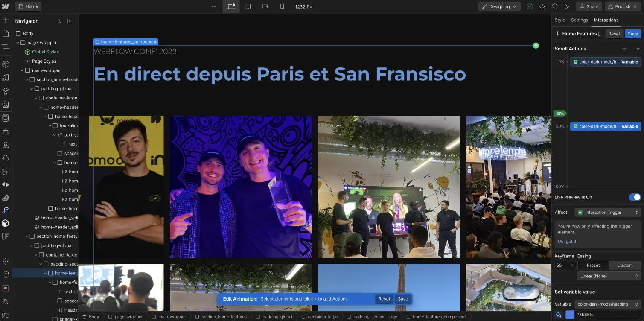The image size is (644, 321).
Task: Open the Assets image panel
Action: [6, 104]
